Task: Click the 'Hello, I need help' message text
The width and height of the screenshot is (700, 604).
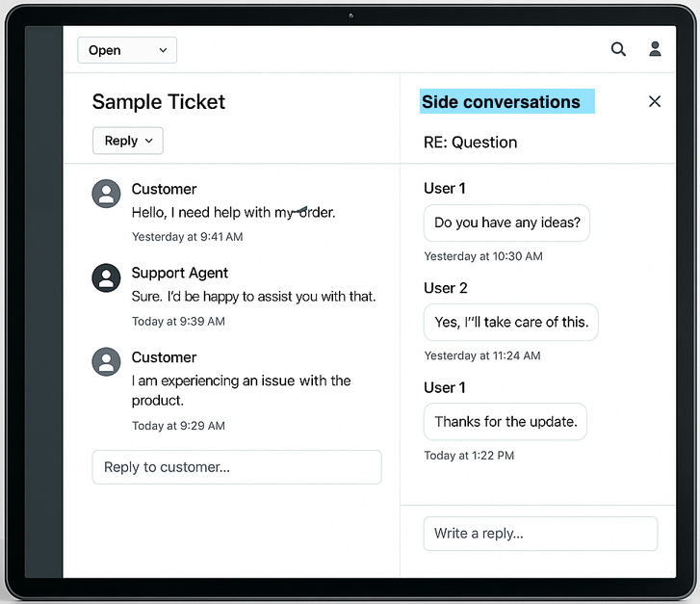Action: click(233, 212)
